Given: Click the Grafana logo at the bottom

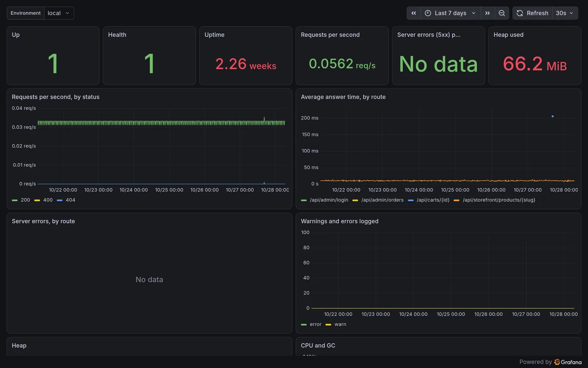Looking at the screenshot, I should coord(568,362).
